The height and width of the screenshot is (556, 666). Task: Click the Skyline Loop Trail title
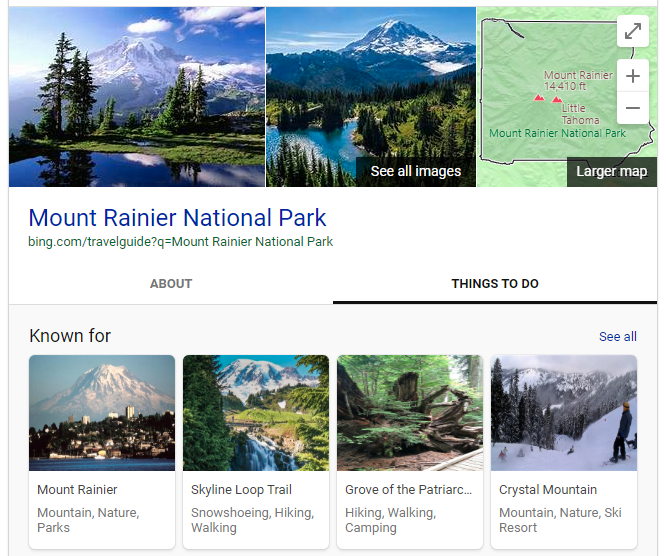[x=241, y=490]
